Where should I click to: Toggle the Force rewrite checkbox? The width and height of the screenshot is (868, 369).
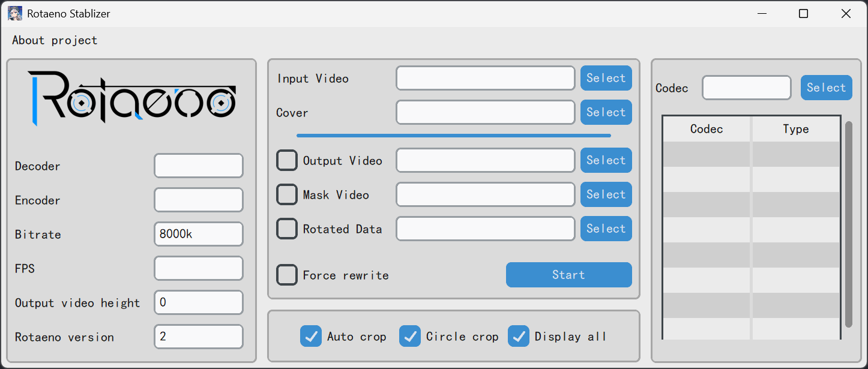(x=287, y=275)
